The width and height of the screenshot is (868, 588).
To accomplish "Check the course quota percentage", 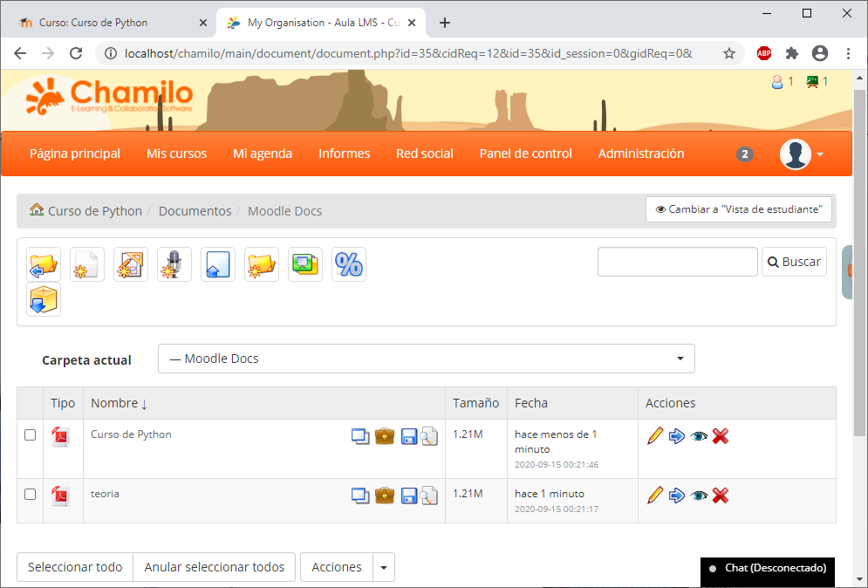I will 348,264.
